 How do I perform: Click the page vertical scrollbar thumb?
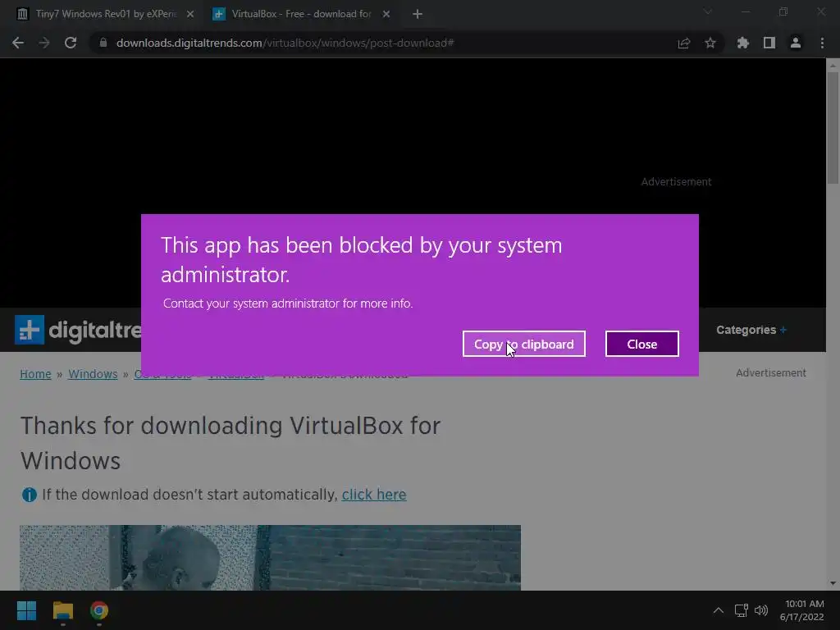pyautogui.click(x=833, y=127)
